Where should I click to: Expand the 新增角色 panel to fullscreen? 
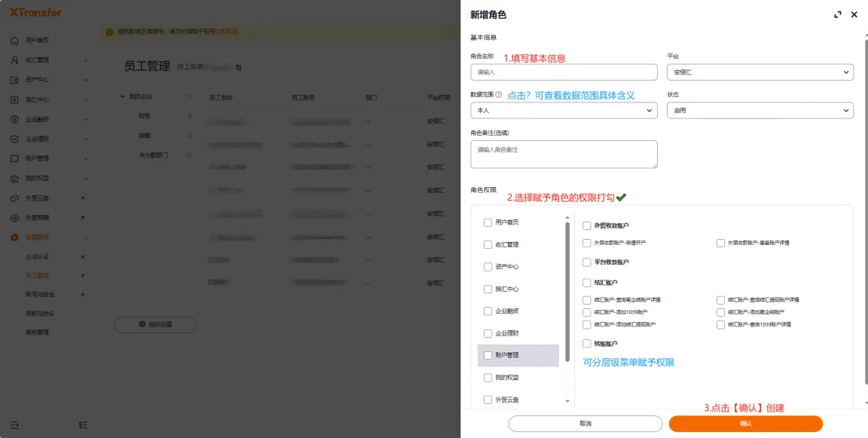point(838,15)
